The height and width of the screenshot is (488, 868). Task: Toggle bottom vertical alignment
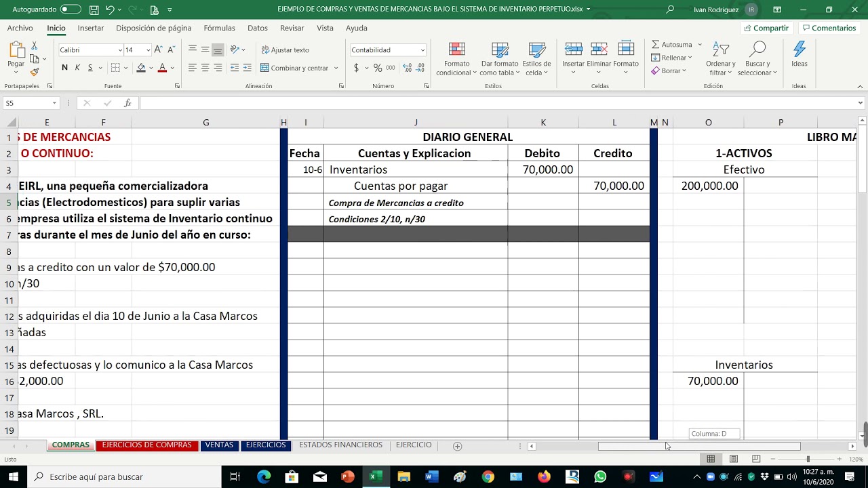tap(218, 49)
